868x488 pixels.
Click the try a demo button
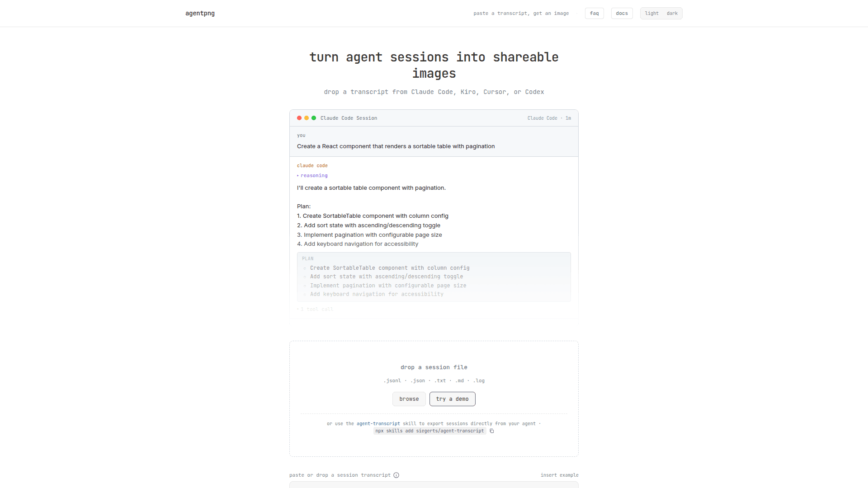click(x=452, y=399)
